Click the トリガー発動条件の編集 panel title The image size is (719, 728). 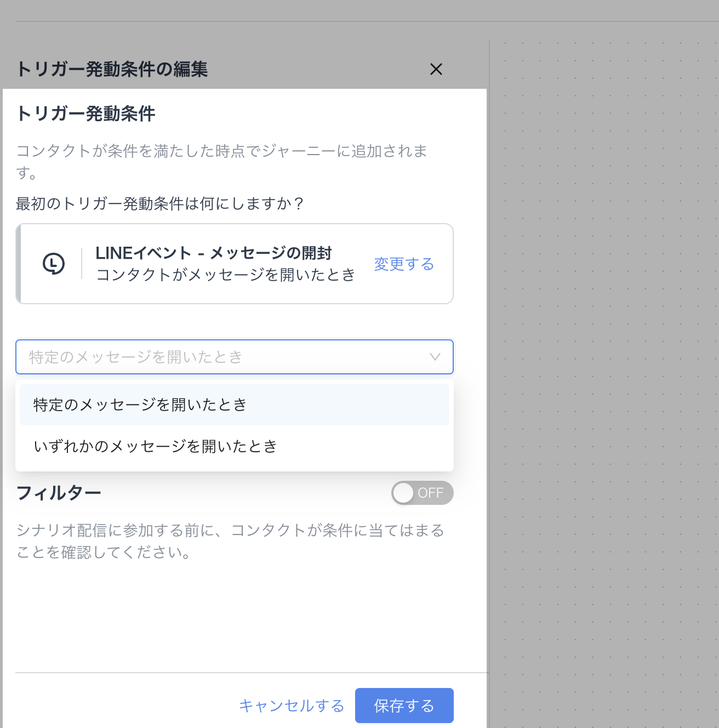click(112, 70)
